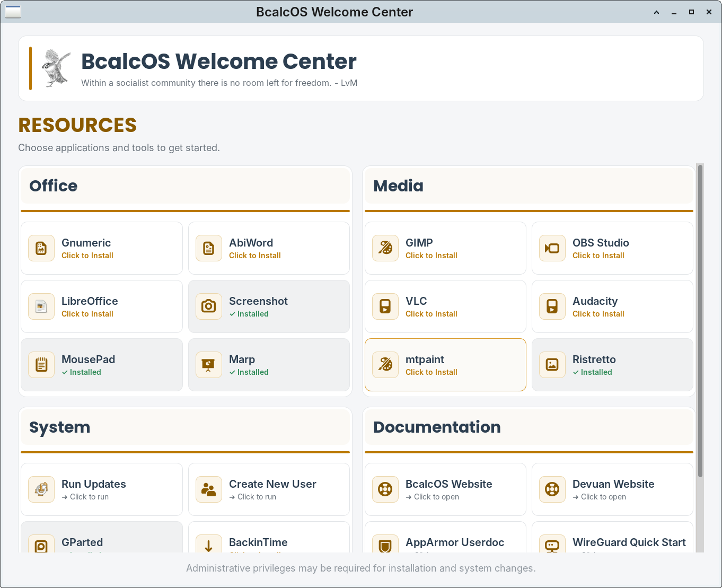Click the BackinTime title
The width and height of the screenshot is (722, 588).
pyautogui.click(x=258, y=542)
